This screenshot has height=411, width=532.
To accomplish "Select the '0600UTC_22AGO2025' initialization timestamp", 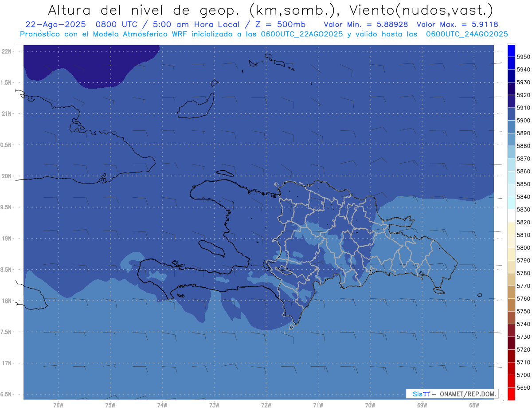I will 302,34.
